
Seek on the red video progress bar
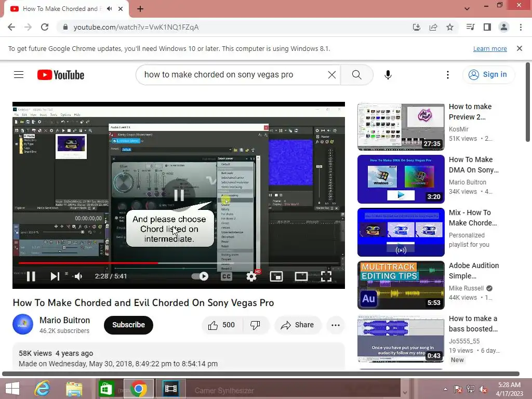click(179, 263)
